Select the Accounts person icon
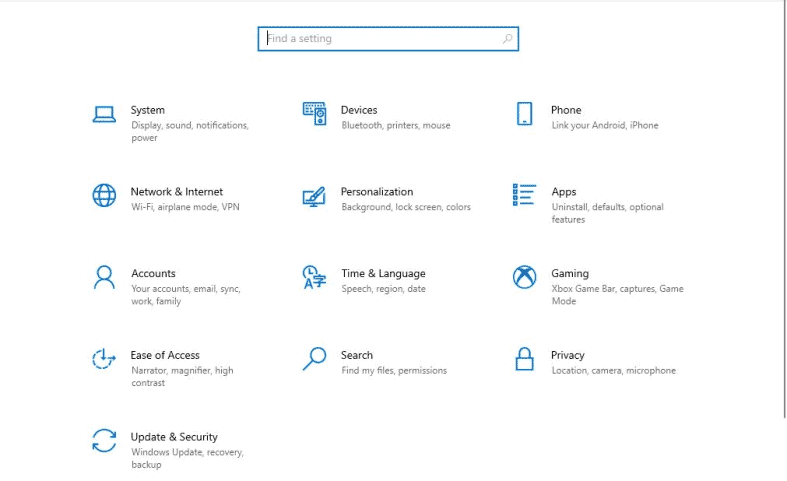Image resolution: width=787 pixels, height=481 pixels. click(104, 277)
